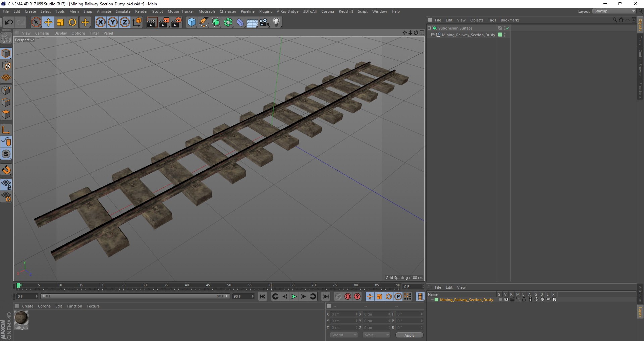Image resolution: width=644 pixels, height=341 pixels.
Task: Switch to Polygons mode in left palette
Action: pyautogui.click(x=6, y=114)
